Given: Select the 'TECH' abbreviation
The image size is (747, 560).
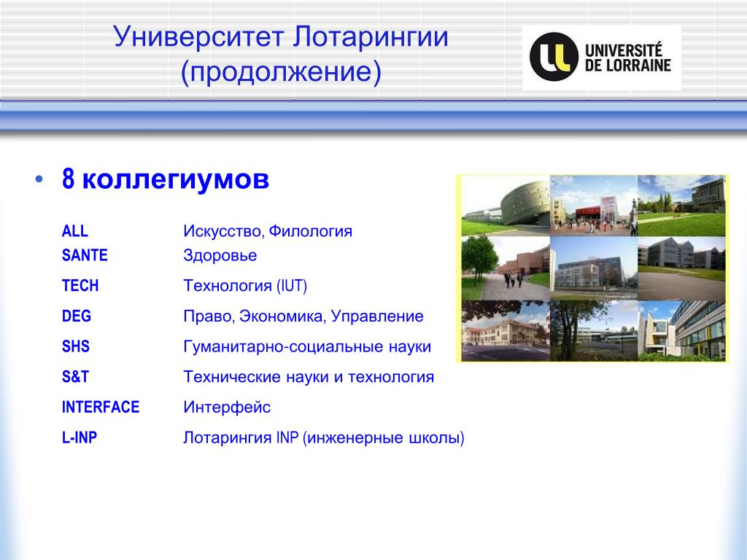Looking at the screenshot, I should click(80, 286).
